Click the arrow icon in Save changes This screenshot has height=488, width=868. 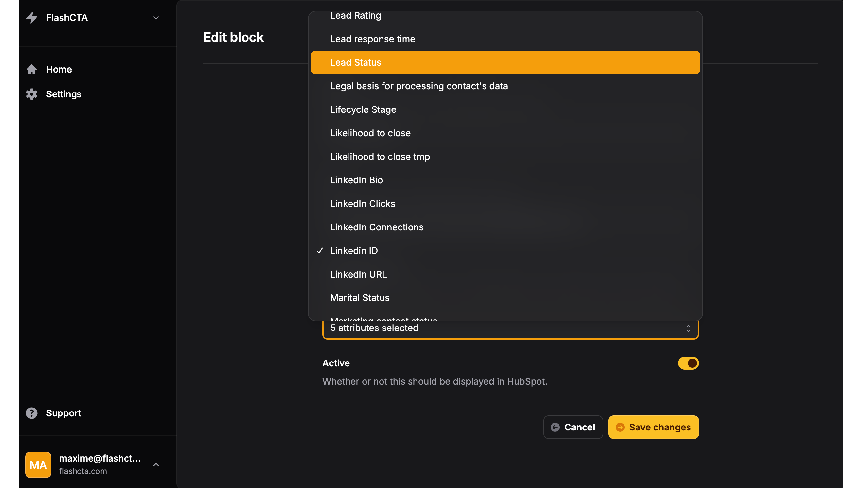[620, 427]
